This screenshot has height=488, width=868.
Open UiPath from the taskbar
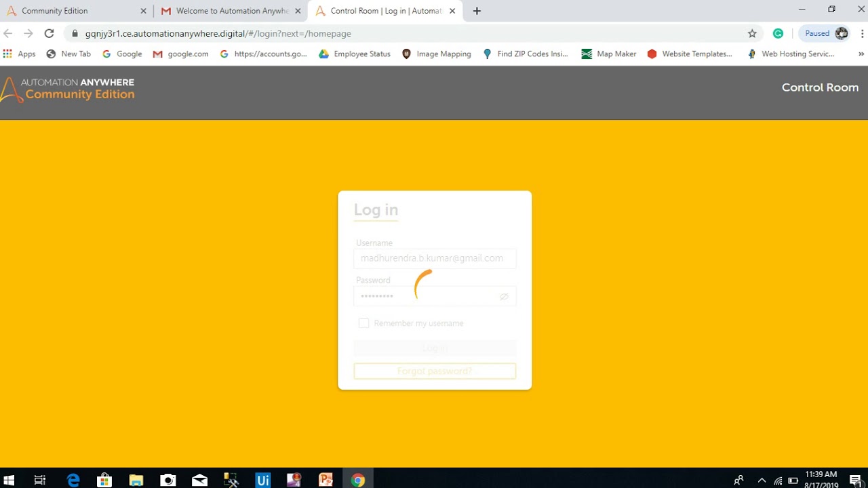point(262,480)
